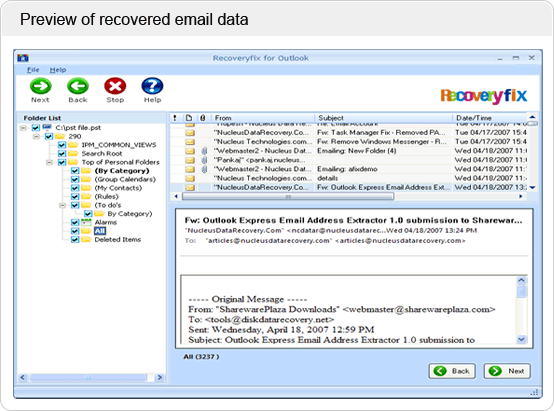Collapse the C:\pst file.pst tree node
554x411 pixels.
pos(23,128)
